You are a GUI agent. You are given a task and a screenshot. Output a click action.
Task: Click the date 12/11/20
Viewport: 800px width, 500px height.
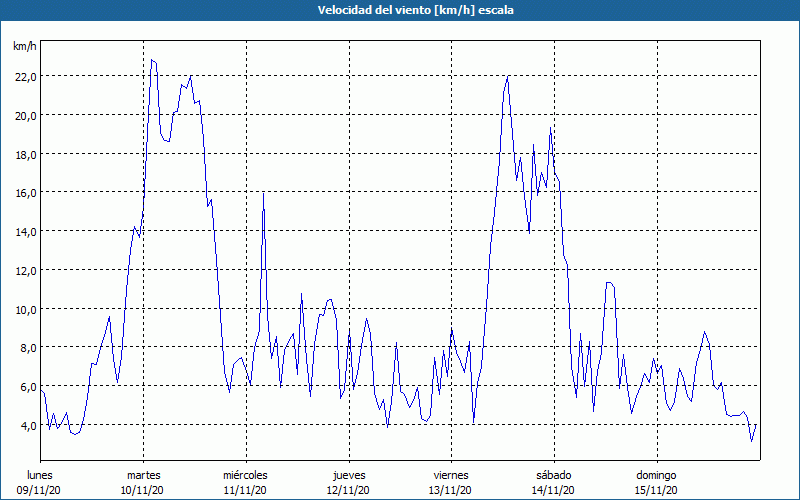(x=348, y=490)
